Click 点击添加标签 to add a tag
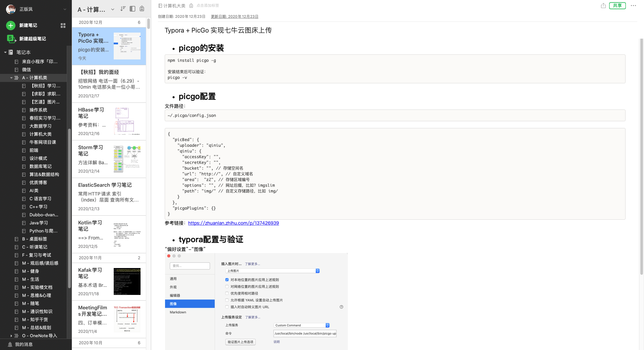This screenshot has height=350, width=644. coord(208,5)
